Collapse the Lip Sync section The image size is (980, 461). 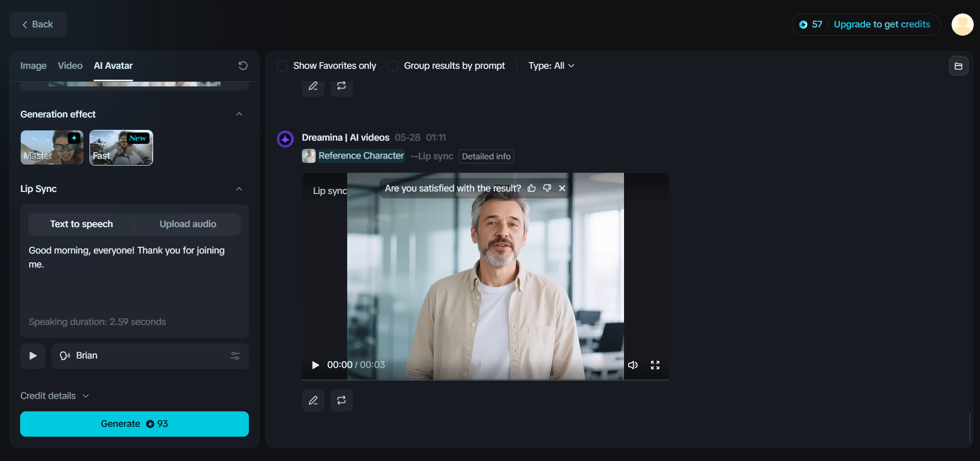pyautogui.click(x=239, y=189)
